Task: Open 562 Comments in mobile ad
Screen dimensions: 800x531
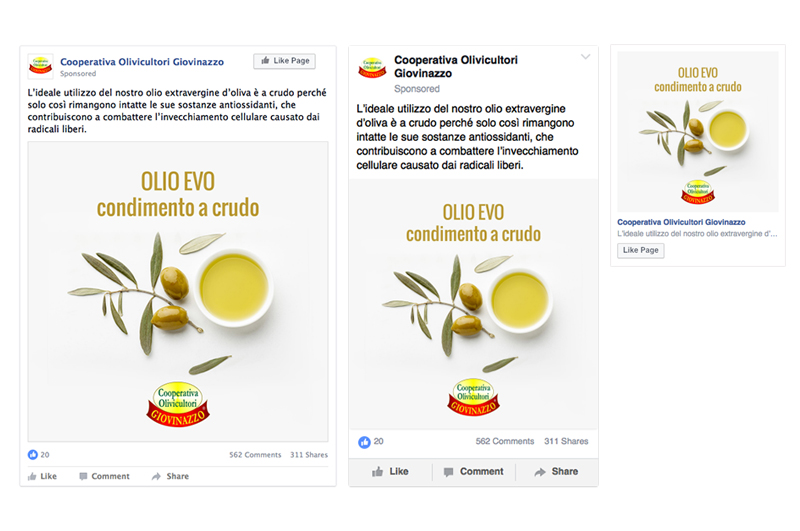Action: 505,441
